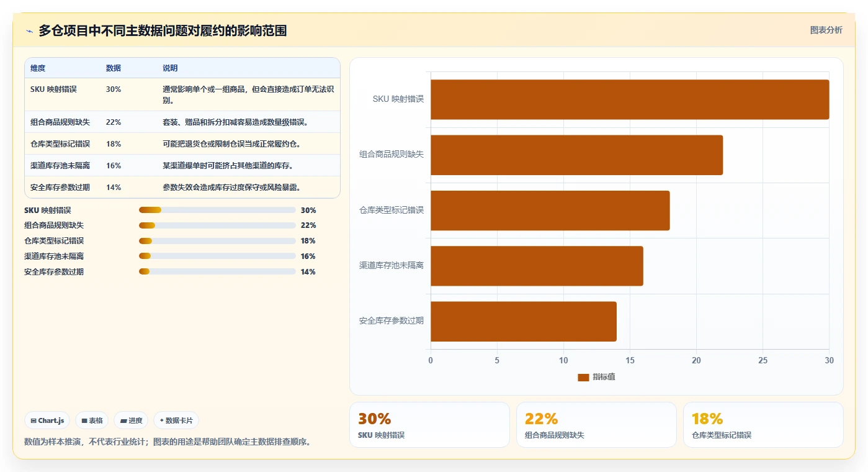Viewport: 868px width, 472px height.
Task: Click the 16% value in table
Action: coord(114,166)
